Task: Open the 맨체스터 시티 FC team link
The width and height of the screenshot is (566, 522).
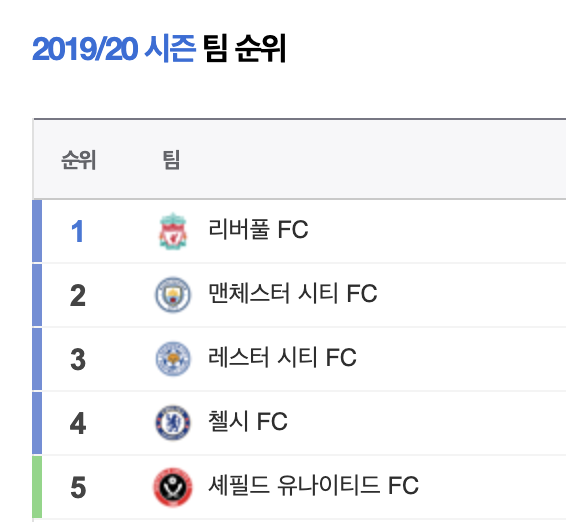Action: [x=293, y=293]
